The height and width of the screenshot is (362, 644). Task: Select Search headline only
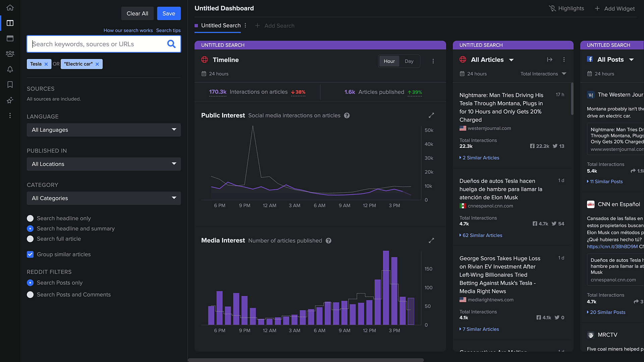point(30,219)
